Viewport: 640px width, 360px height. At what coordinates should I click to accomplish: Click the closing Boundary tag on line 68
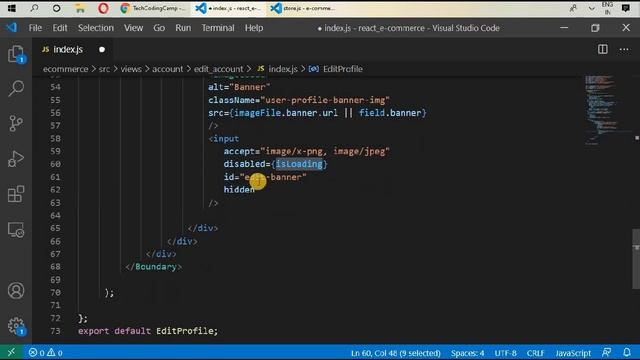(x=153, y=267)
